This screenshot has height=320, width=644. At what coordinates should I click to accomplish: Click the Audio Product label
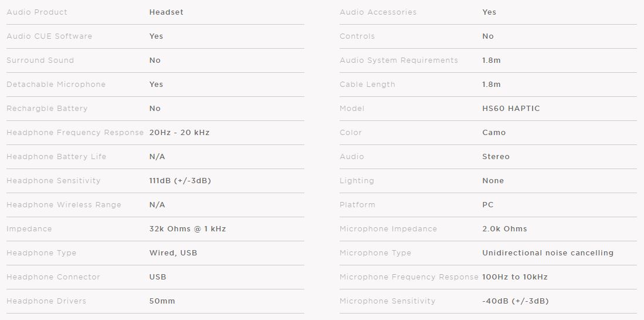coord(37,12)
